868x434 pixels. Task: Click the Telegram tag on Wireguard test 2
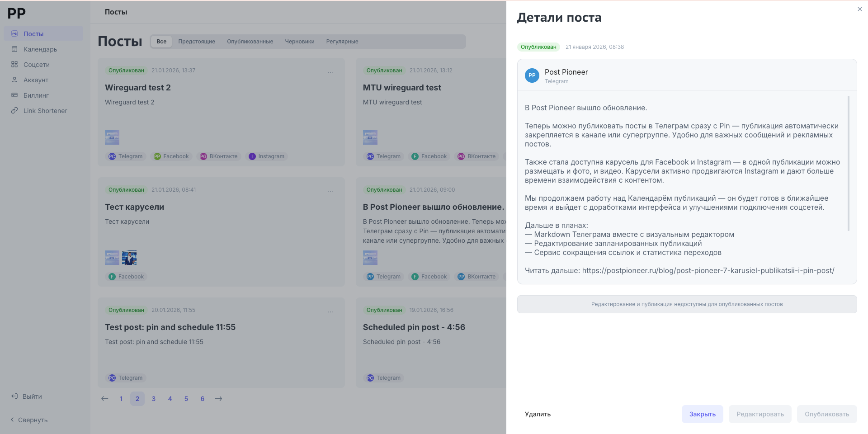click(x=125, y=156)
